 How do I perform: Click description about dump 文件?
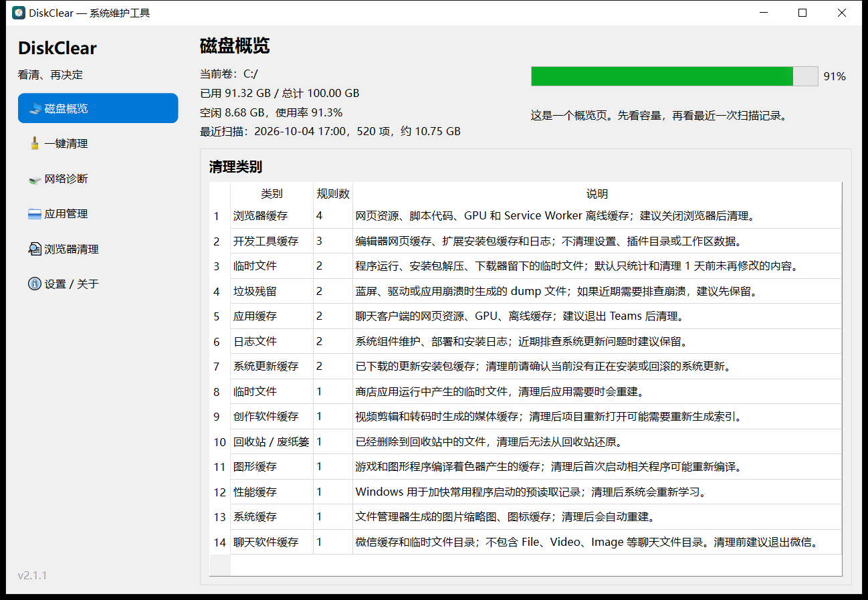(597, 291)
